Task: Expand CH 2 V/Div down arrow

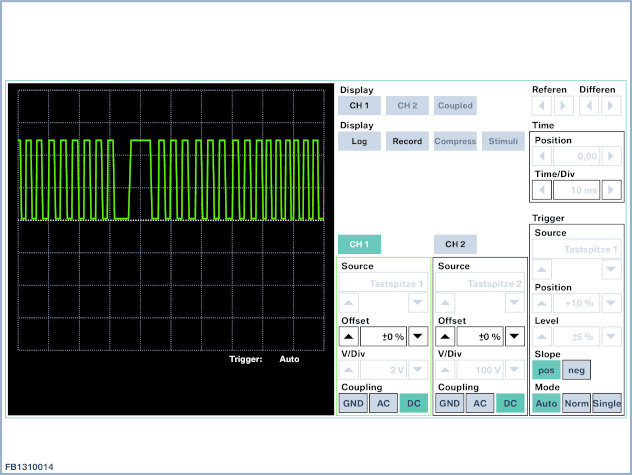Action: pos(514,370)
